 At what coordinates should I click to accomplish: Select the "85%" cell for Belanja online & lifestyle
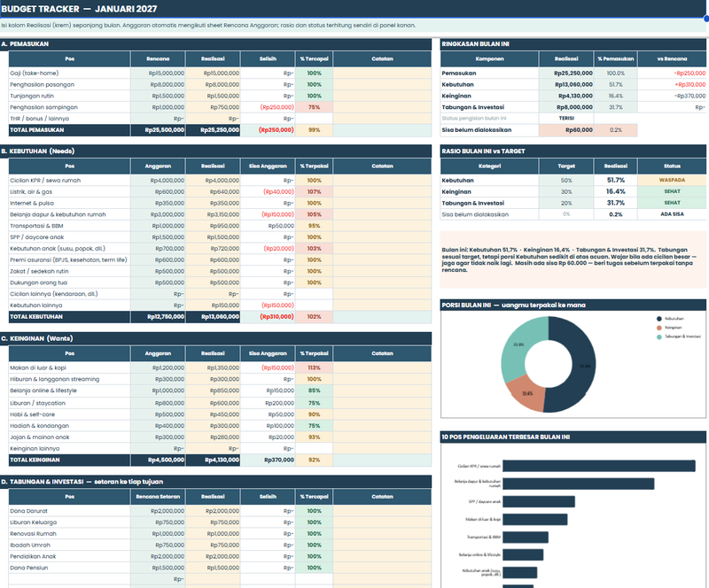(x=314, y=391)
